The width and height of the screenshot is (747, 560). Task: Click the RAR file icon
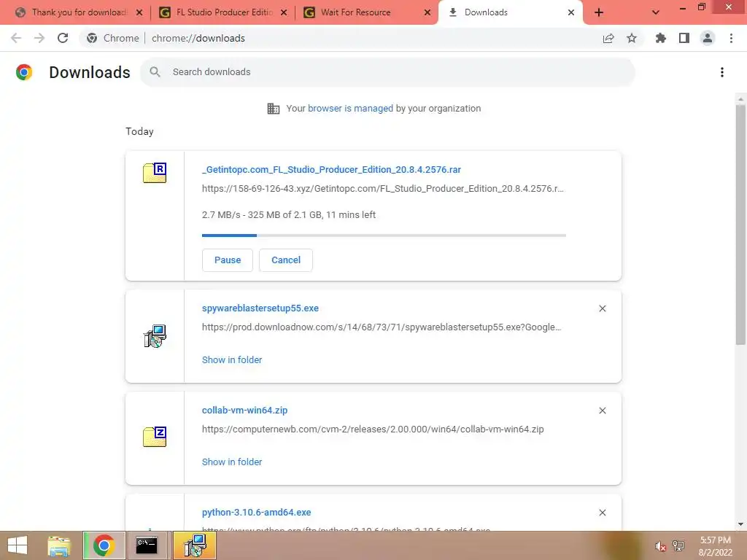pos(155,173)
